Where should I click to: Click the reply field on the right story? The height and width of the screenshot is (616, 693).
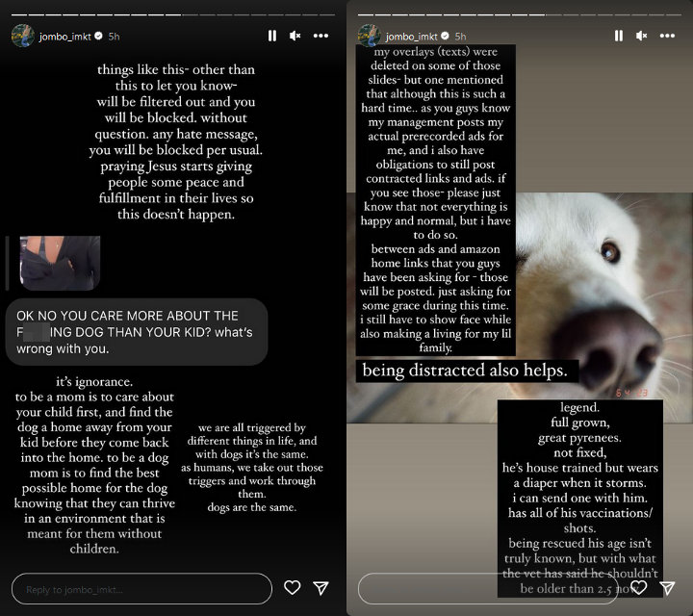[x=488, y=589]
